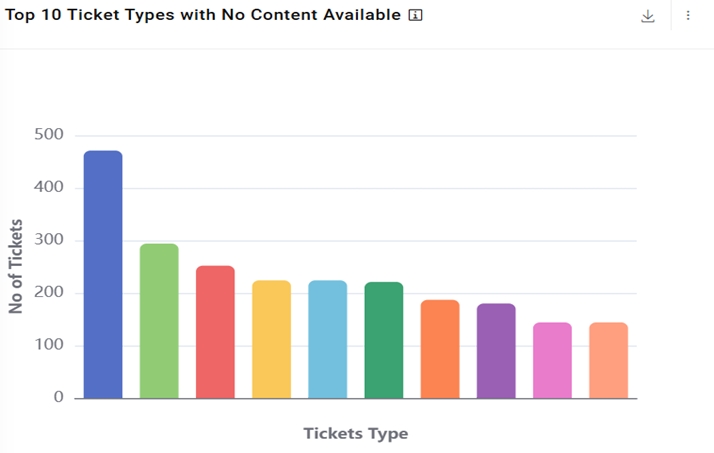Click the pink bar

click(x=552, y=360)
